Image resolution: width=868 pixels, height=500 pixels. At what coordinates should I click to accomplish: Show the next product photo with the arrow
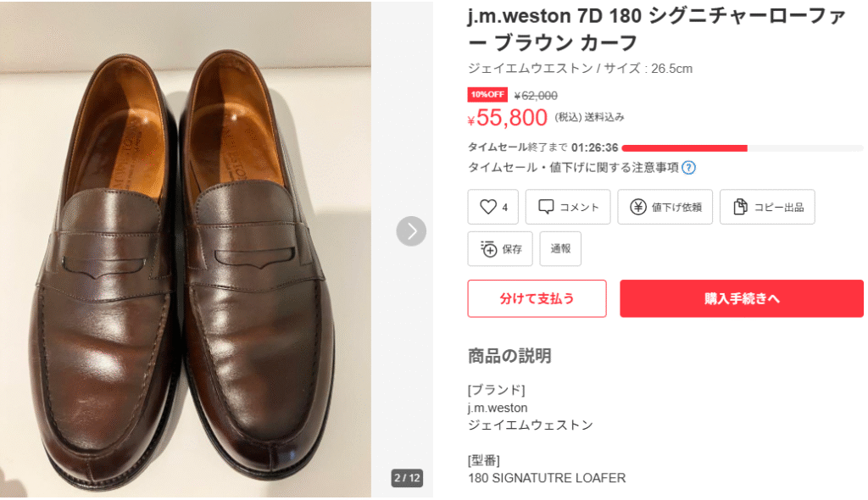[411, 231]
